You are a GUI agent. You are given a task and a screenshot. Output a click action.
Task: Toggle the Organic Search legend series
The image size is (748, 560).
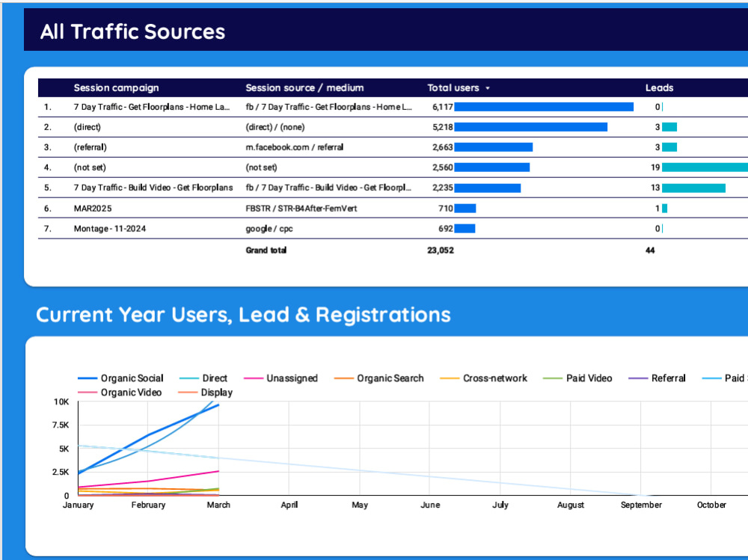point(378,378)
